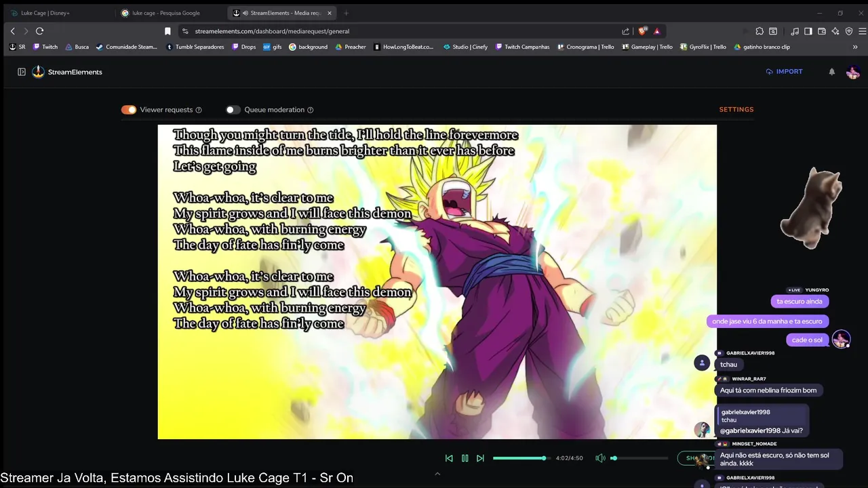Open the browser hamburger menu
The image size is (868, 488).
pos(863,31)
